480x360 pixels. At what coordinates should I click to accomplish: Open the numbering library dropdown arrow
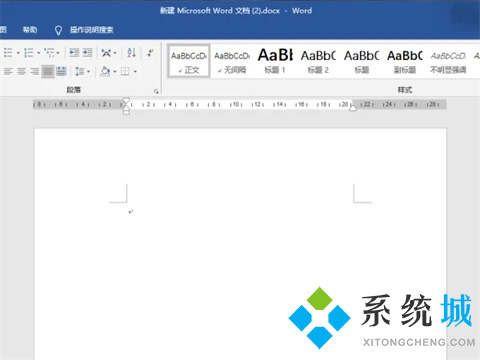(x=38, y=53)
